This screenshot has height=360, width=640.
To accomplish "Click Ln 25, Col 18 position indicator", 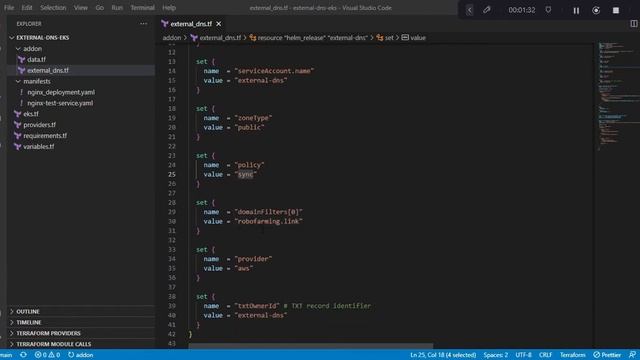I will pyautogui.click(x=443, y=355).
